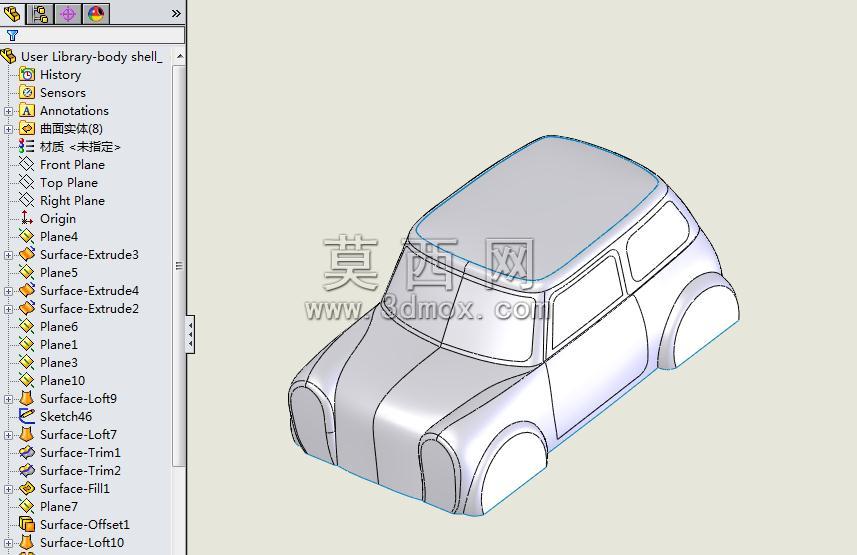Select the Surface-Loft9 icon
The width and height of the screenshot is (857, 555).
click(27, 398)
